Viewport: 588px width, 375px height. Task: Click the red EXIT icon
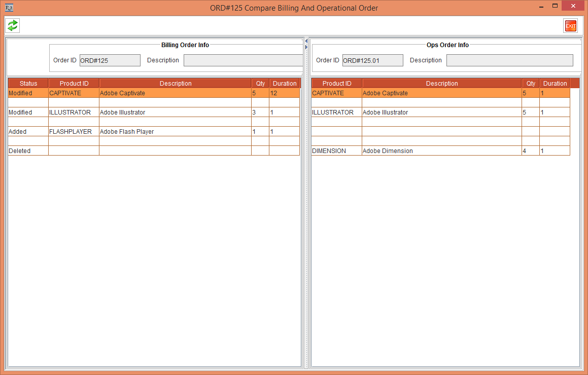[x=570, y=26]
